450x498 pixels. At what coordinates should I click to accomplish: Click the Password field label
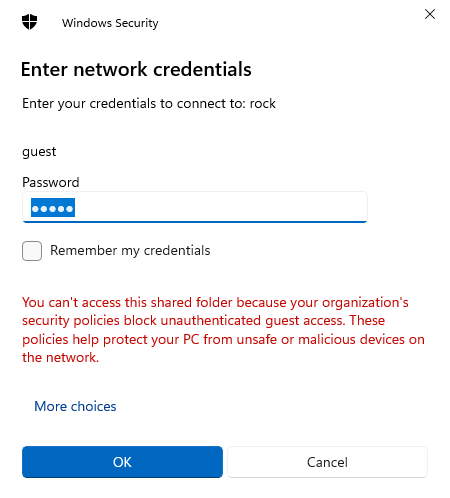click(51, 182)
